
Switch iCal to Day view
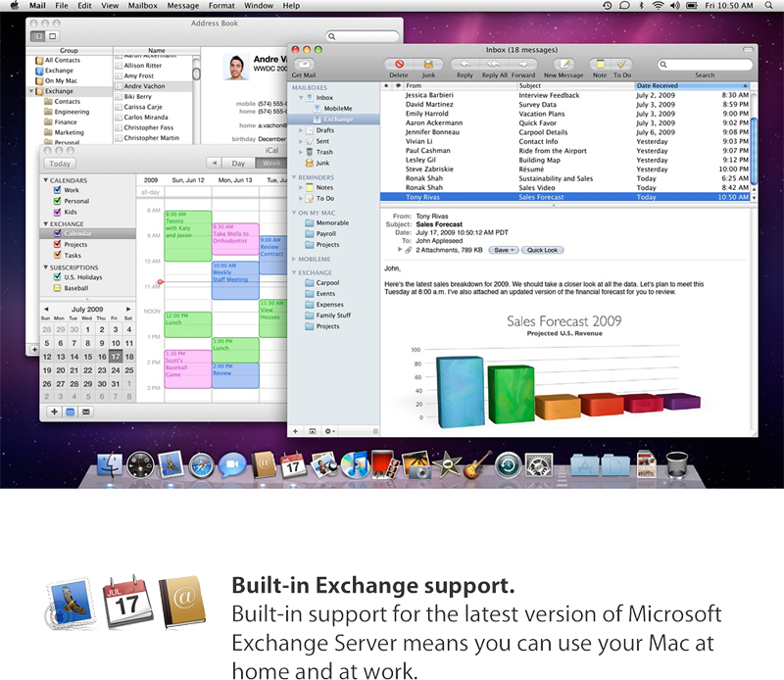point(238,164)
